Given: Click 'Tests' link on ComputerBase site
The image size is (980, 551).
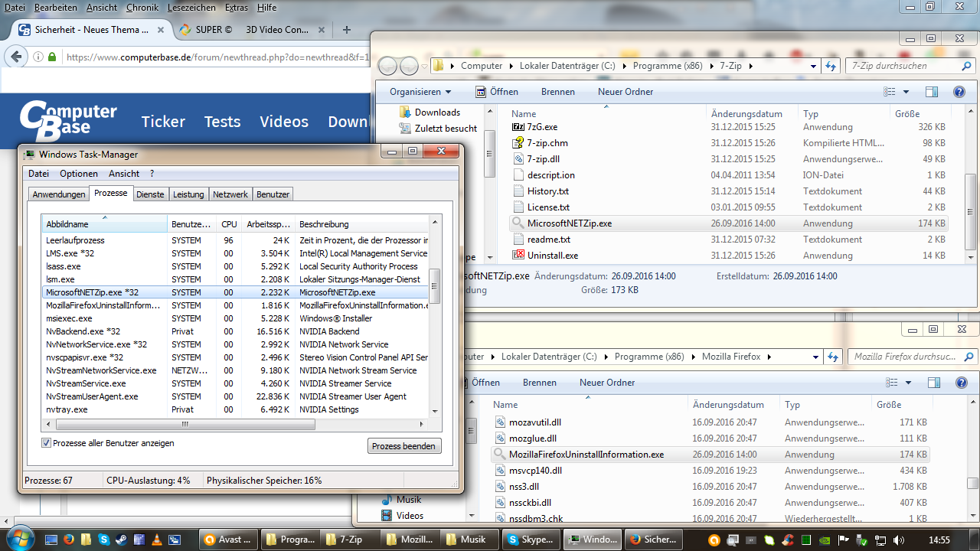Looking at the screenshot, I should tap(222, 122).
